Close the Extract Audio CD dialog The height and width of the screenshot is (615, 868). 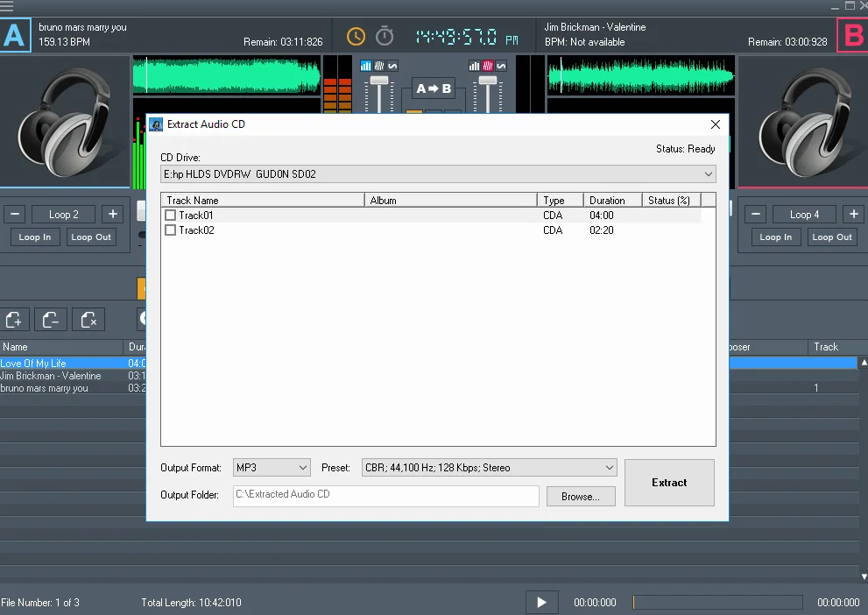[716, 124]
